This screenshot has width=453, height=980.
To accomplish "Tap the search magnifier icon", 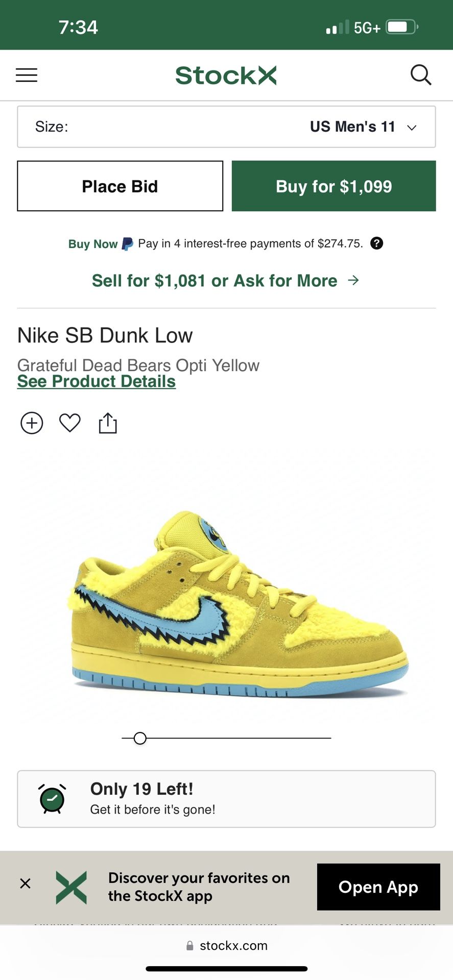I will pyautogui.click(x=421, y=75).
